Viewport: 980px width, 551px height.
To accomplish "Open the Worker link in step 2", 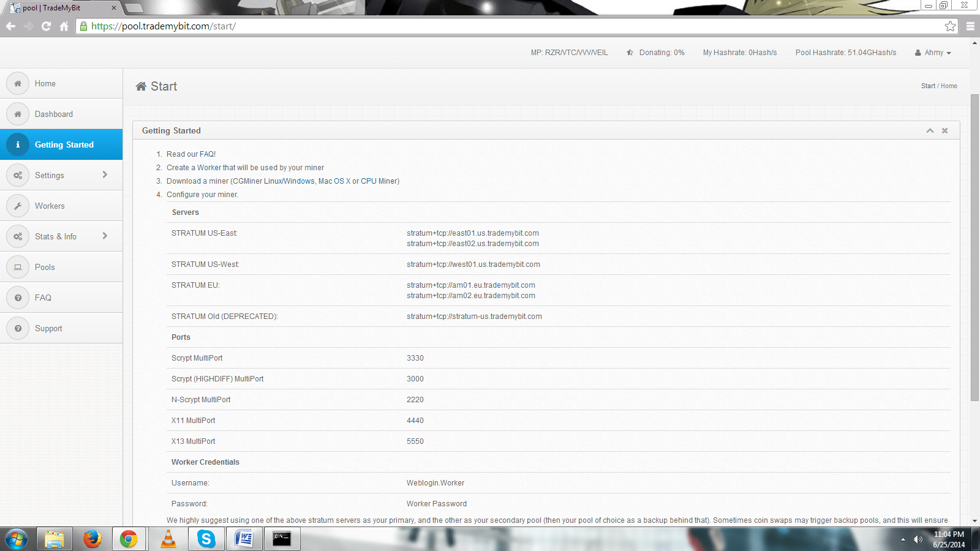I will tap(209, 168).
